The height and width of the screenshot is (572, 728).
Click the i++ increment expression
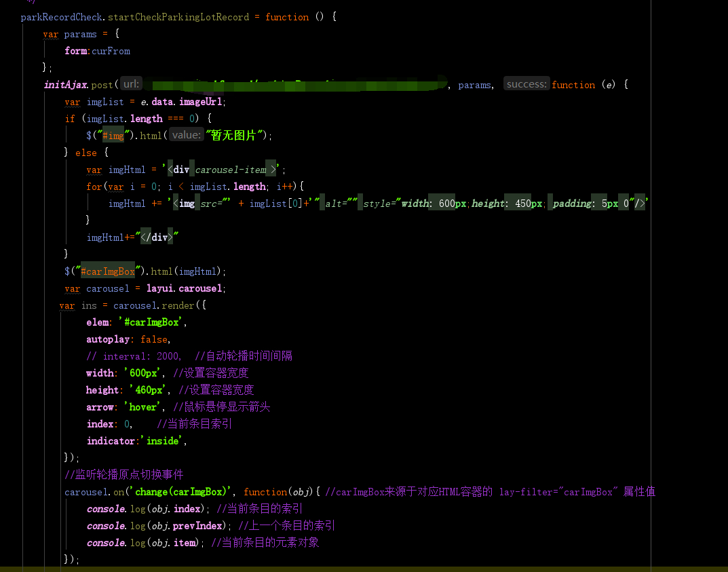pyautogui.click(x=286, y=187)
